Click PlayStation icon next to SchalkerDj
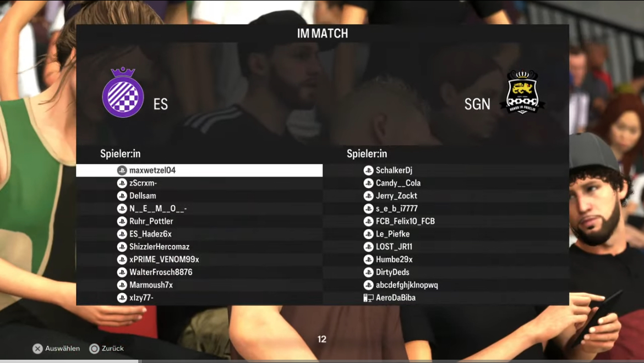Image resolution: width=644 pixels, height=363 pixels. tap(368, 170)
